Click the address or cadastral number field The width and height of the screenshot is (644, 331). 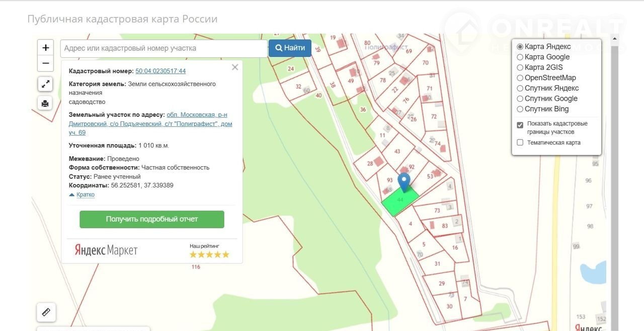(164, 48)
